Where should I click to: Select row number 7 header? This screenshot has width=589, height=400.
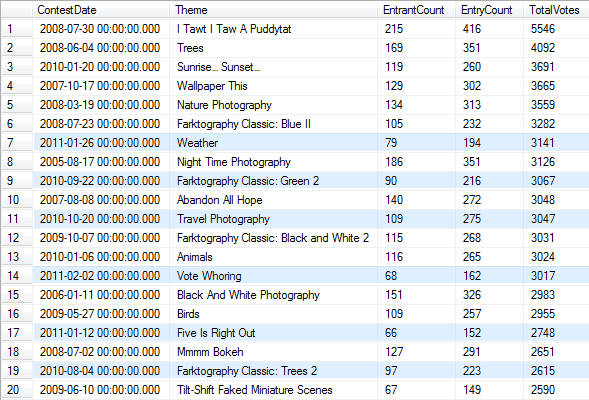click(x=17, y=143)
